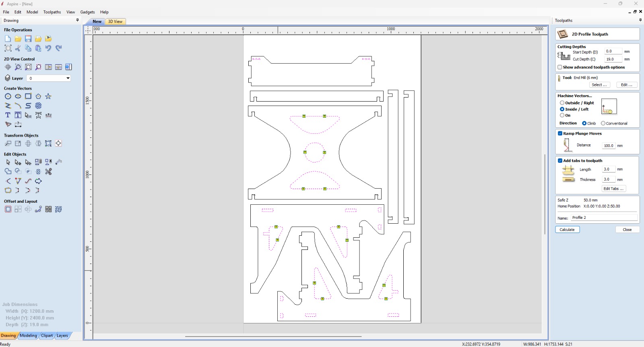This screenshot has width=644, height=347.
Task: Click the Edit Tabs ... button
Action: (614, 189)
